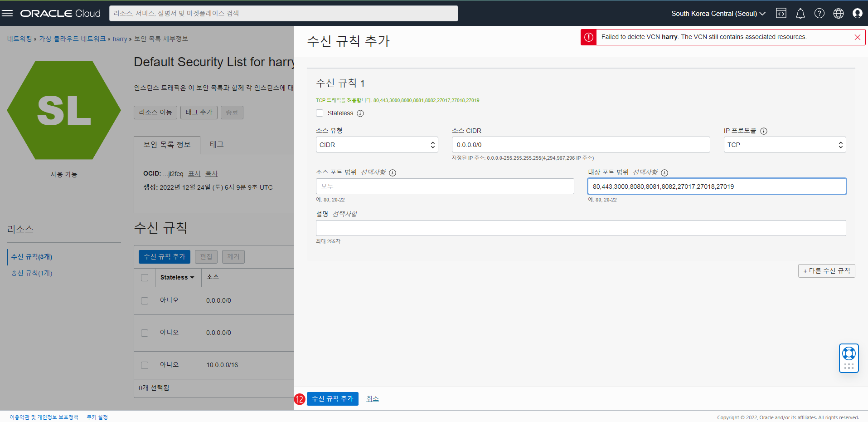Open 쿠키 설정 footer link
The image size is (868, 422).
tap(97, 417)
